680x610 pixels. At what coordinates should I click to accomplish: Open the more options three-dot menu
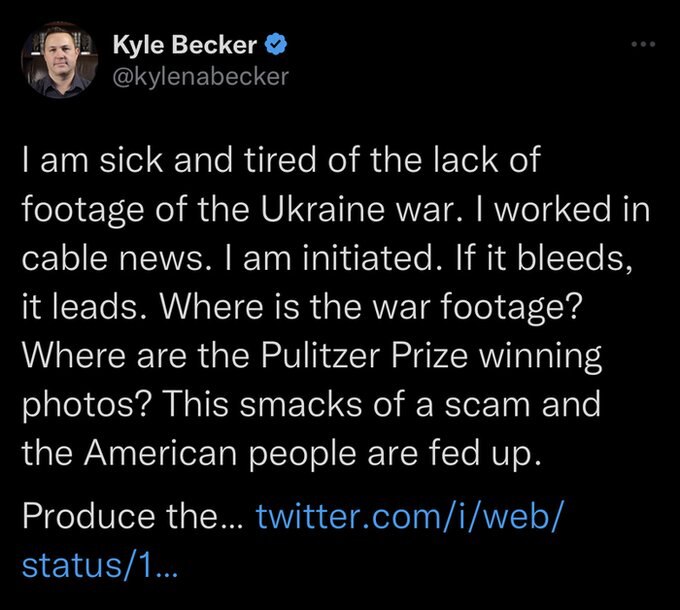pos(642,47)
